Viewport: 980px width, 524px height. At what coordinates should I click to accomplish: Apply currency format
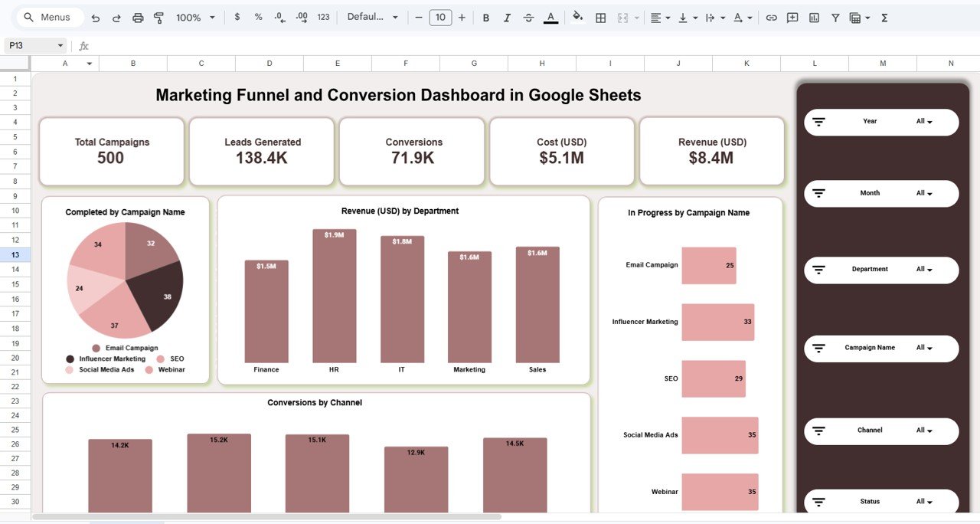pyautogui.click(x=237, y=17)
